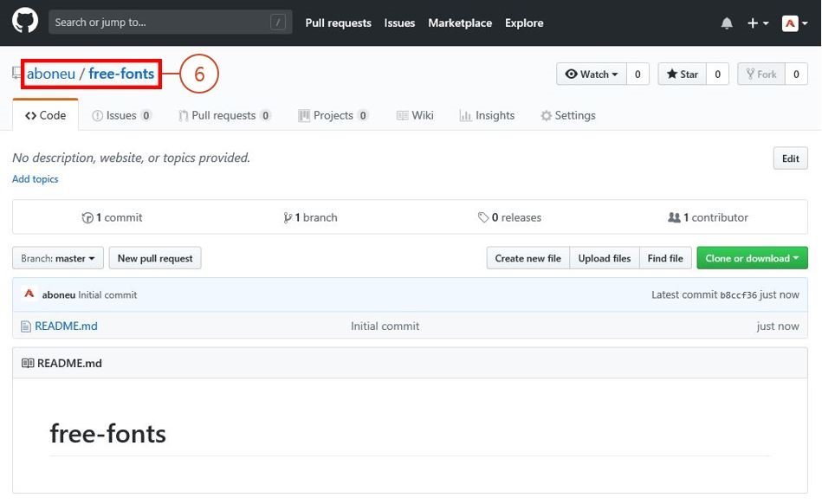822x504 pixels.
Task: Open the Settings tab
Action: tap(567, 115)
